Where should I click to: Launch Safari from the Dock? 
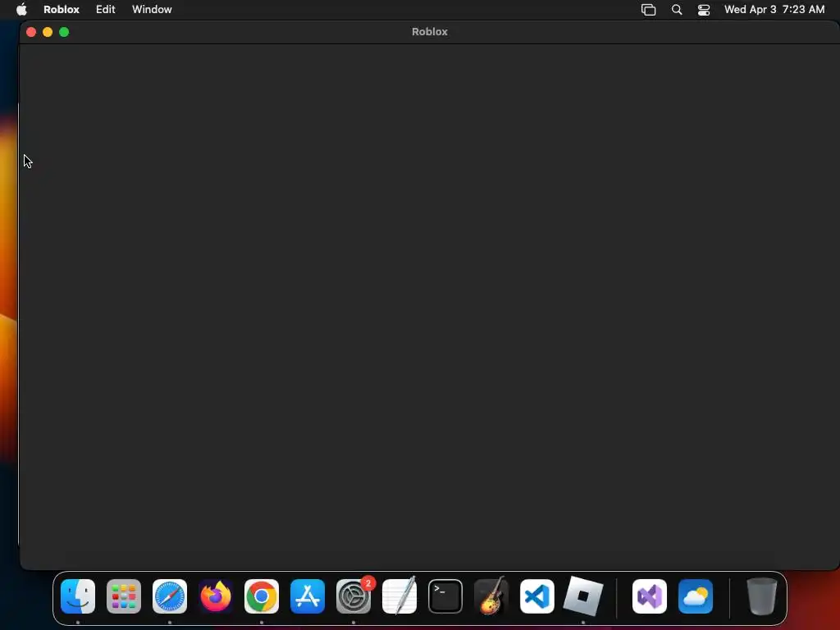(170, 596)
